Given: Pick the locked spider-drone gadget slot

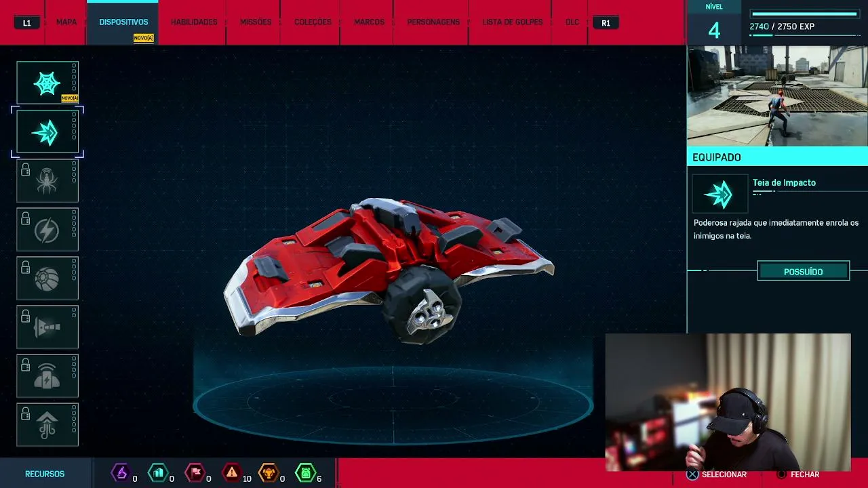Looking at the screenshot, I should [x=47, y=181].
